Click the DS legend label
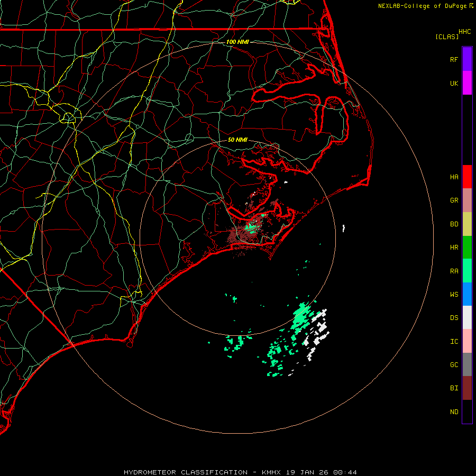This screenshot has height=476, width=476. pyautogui.click(x=454, y=318)
